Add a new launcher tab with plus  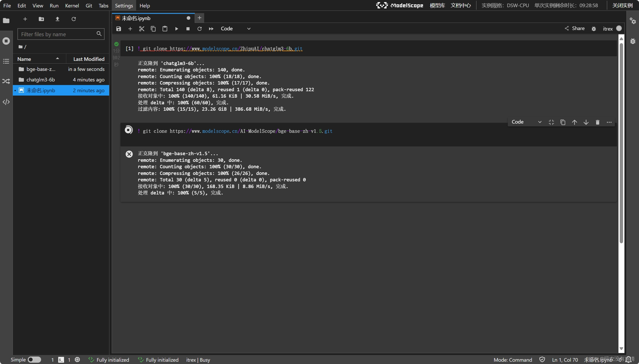pyautogui.click(x=199, y=18)
